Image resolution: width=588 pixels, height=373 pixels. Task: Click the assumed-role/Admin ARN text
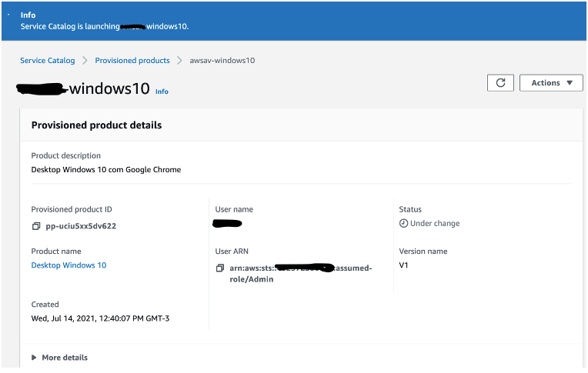pos(300,274)
